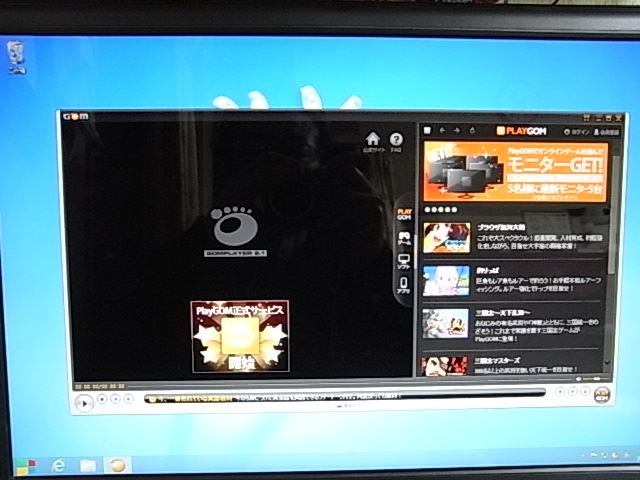640x480 pixels.
Task: Open the ブラウザ銀河大戦 game thumbnail
Action: coord(447,238)
